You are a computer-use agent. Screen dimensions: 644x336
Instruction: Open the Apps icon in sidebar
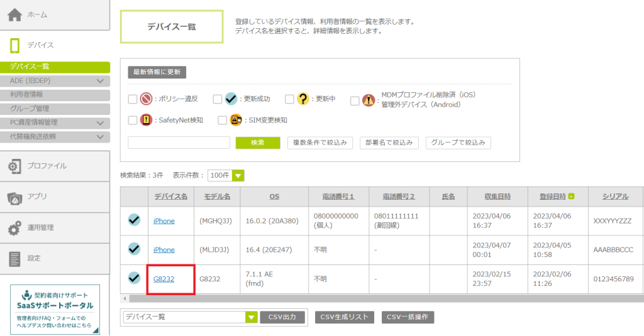[15, 197]
